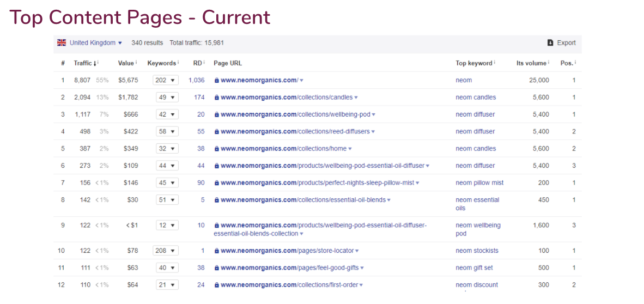
Task: Open the 202 keywords dropdown
Action: tap(166, 80)
